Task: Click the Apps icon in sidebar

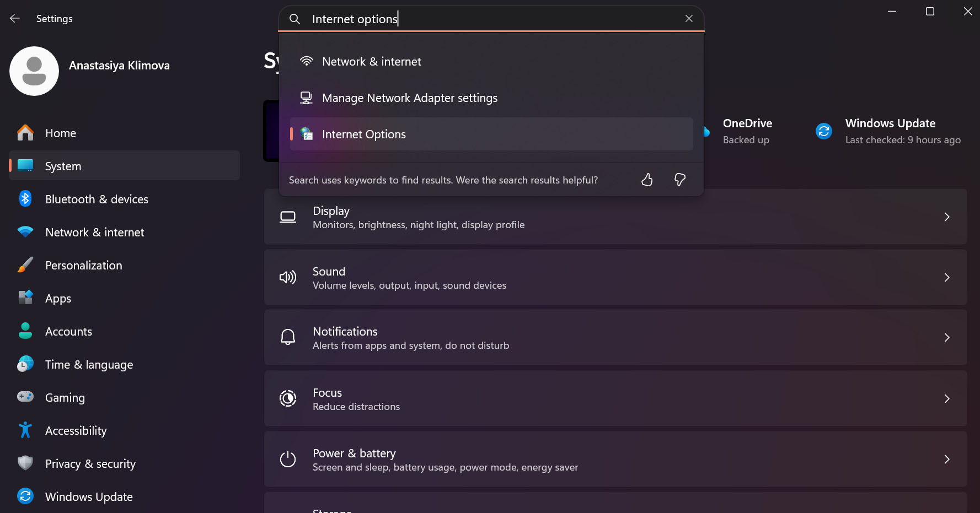Action: coord(25,298)
